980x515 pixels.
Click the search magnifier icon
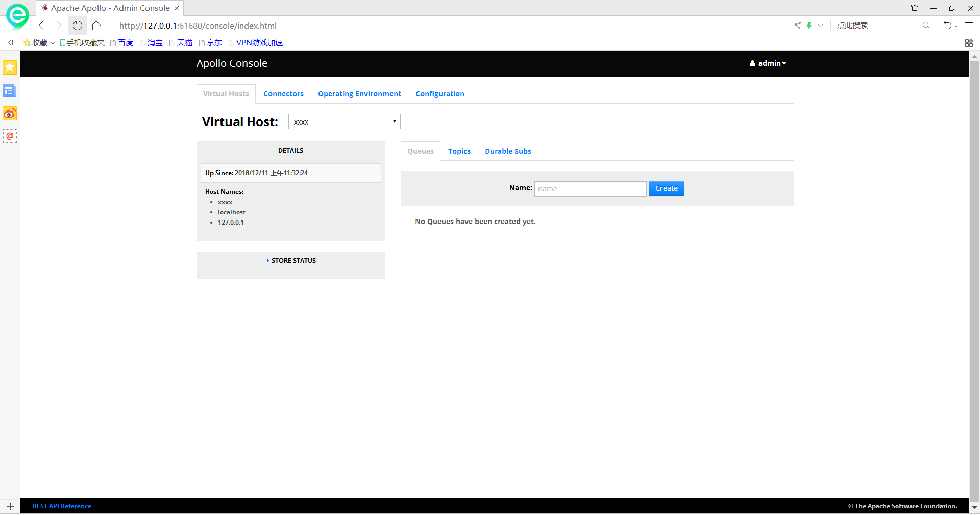tap(926, 25)
